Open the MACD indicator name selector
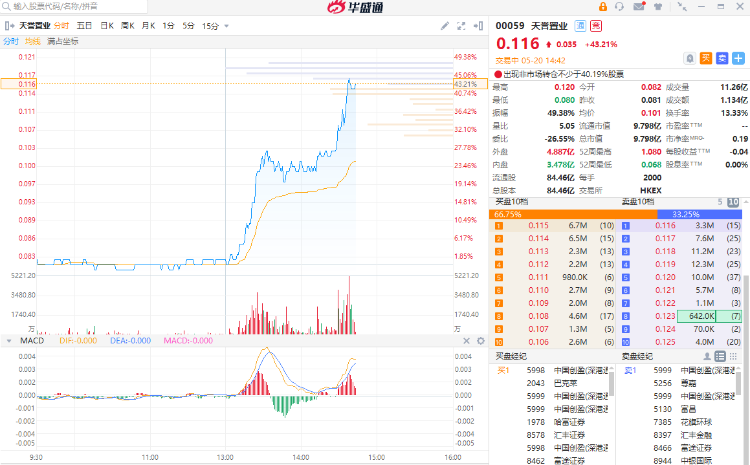Image resolution: width=750 pixels, height=465 pixels. tap(32, 341)
